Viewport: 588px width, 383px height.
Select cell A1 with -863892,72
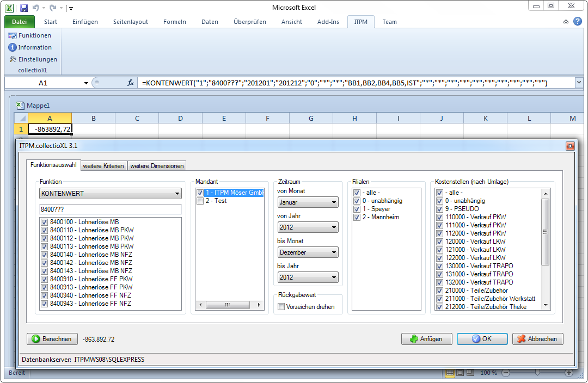[50, 129]
